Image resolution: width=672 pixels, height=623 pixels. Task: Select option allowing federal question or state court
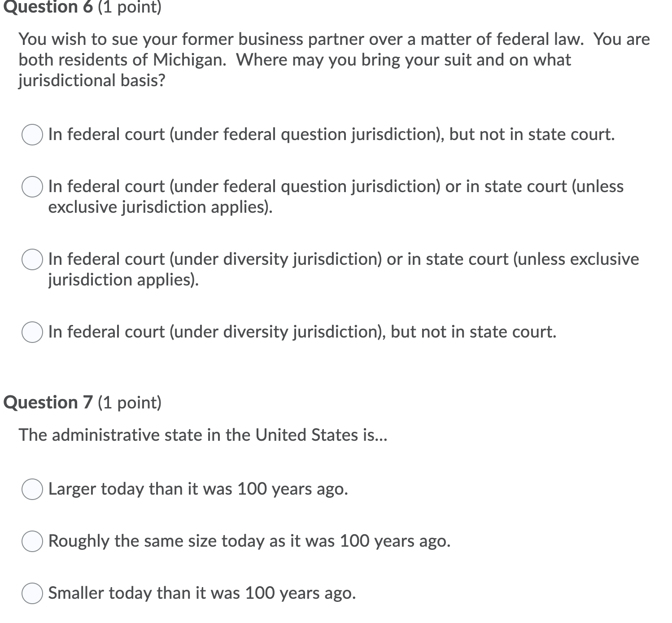31,187
